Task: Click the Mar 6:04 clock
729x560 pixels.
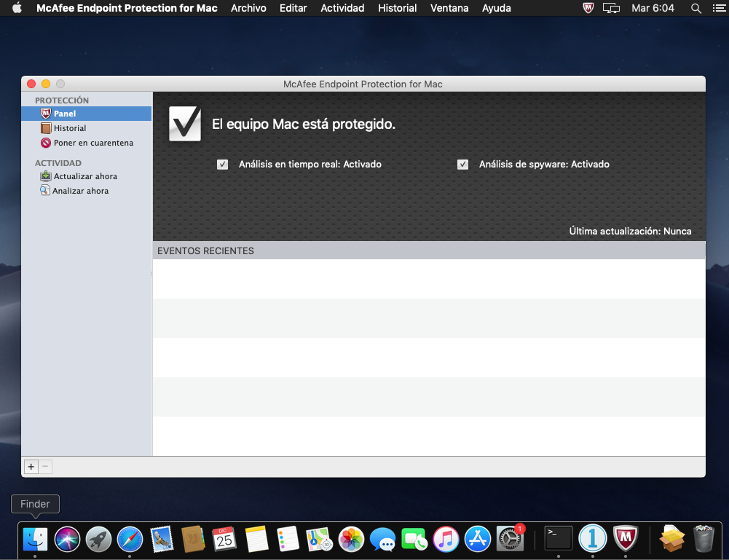Action: [x=653, y=8]
